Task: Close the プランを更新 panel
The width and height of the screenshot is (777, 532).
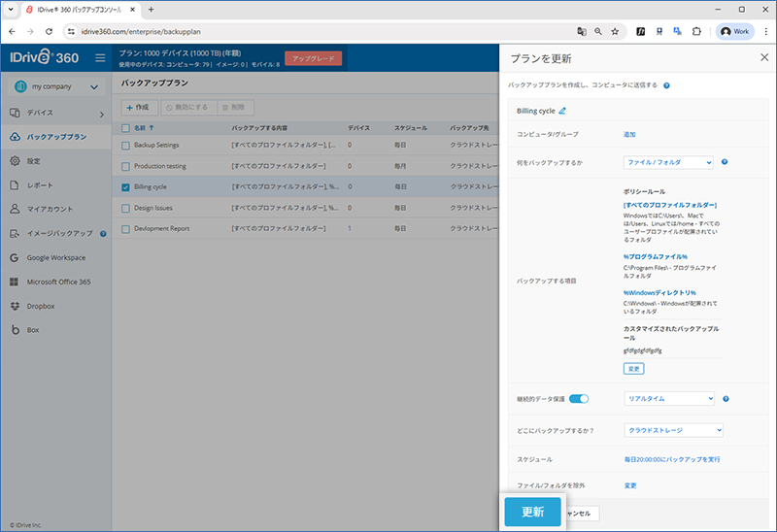Action: 763,58
